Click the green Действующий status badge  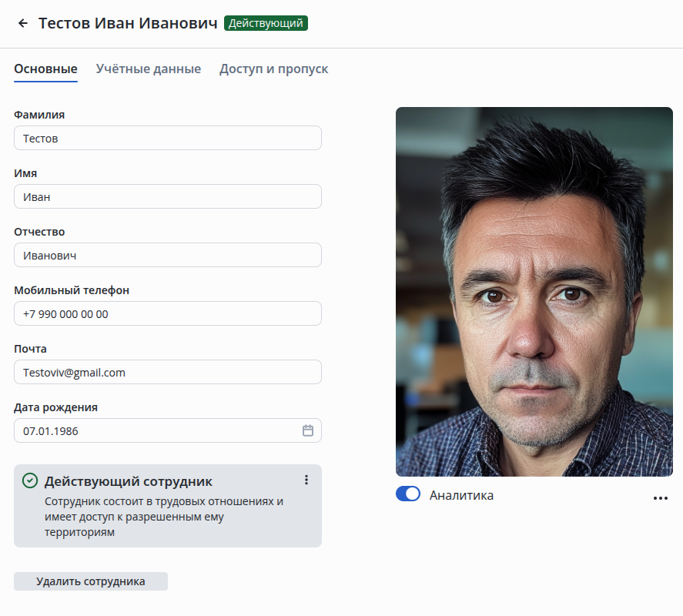pos(266,23)
